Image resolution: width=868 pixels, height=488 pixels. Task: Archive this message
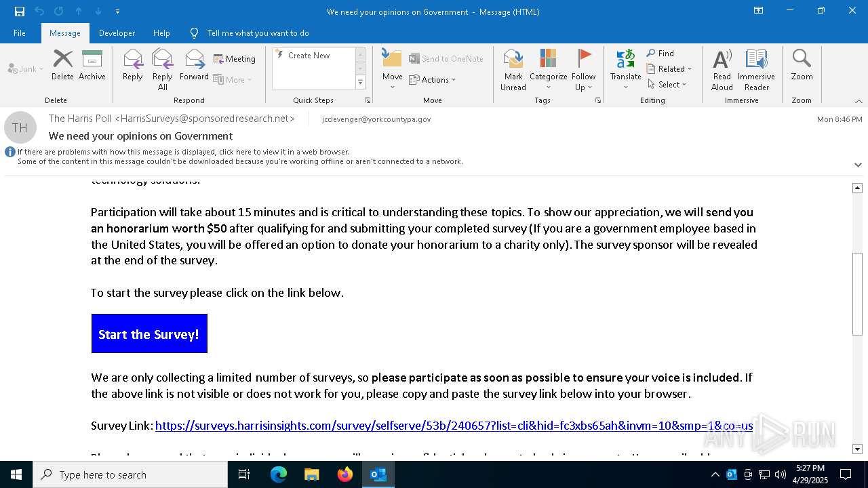coord(92,65)
